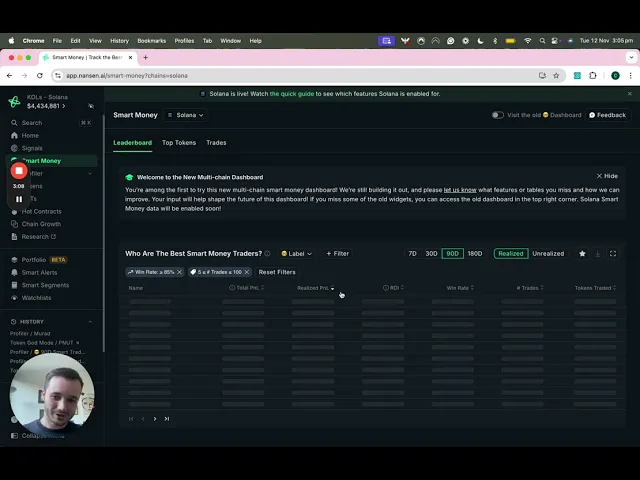The image size is (640, 480).
Task: Hide portfolio balance with eye icon
Action: (x=91, y=106)
